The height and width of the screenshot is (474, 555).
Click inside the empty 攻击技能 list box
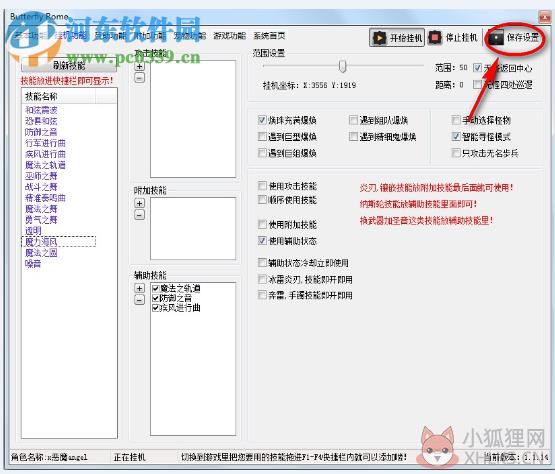(193, 119)
